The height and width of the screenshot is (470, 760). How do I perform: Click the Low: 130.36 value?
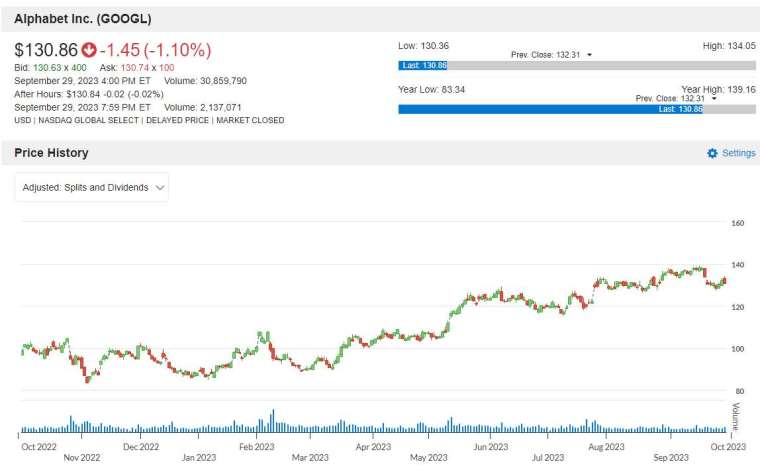(424, 46)
